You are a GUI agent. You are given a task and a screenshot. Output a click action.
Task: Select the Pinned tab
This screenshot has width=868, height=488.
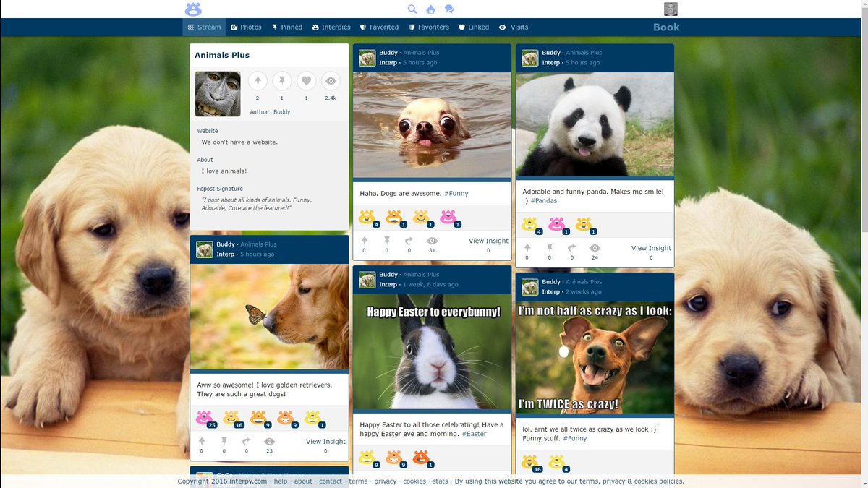287,27
